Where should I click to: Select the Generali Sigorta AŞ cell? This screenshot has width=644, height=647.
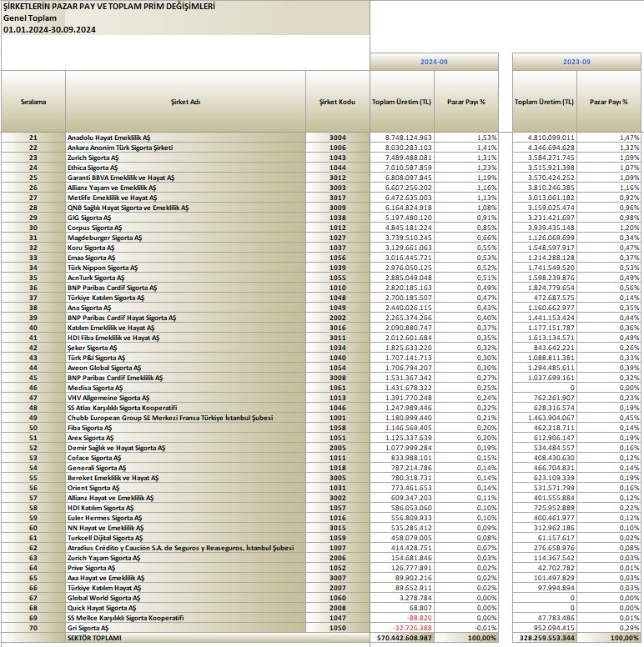(185, 468)
